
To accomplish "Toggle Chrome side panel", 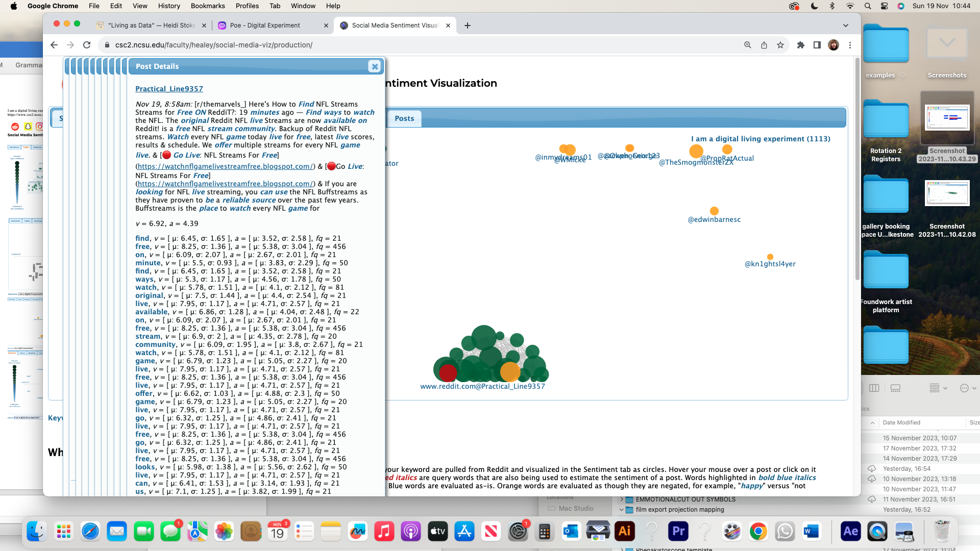I will [x=817, y=45].
